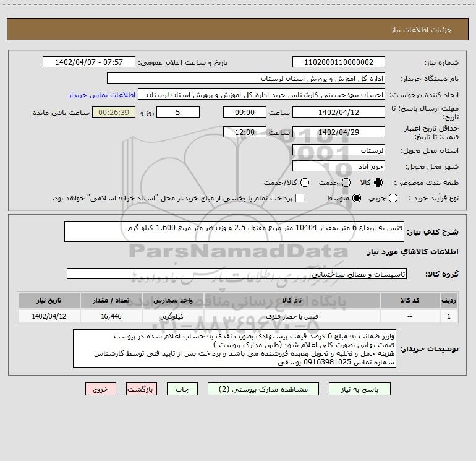Viewport: 476px width, 461px height.
Task: Click the response deadline date 1402/04/12 field
Action: point(339,112)
